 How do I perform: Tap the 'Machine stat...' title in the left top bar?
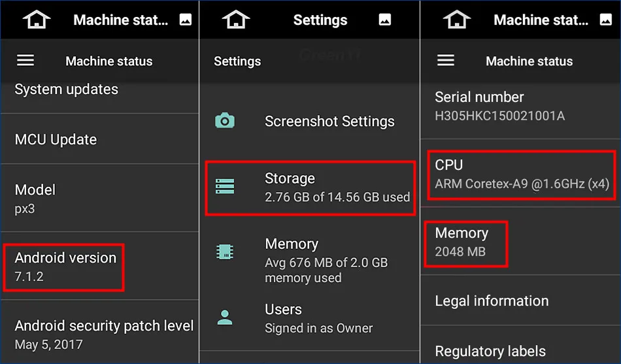click(x=121, y=20)
